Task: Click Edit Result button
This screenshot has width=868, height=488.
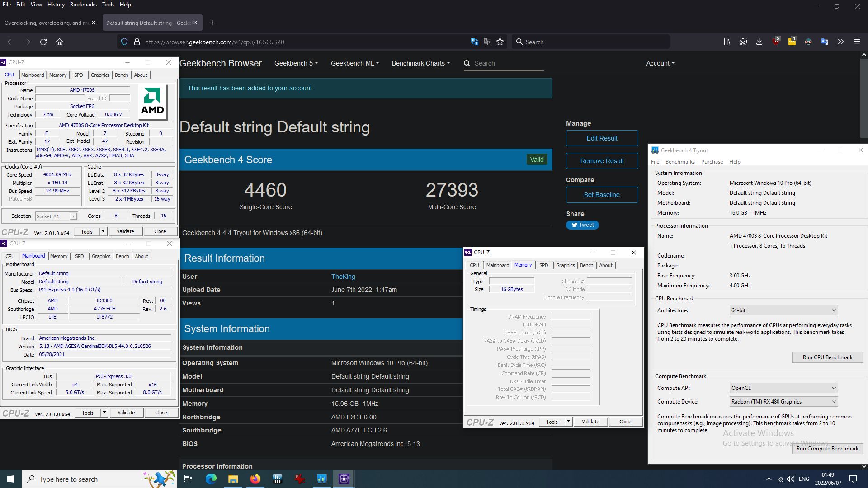Action: (x=602, y=138)
